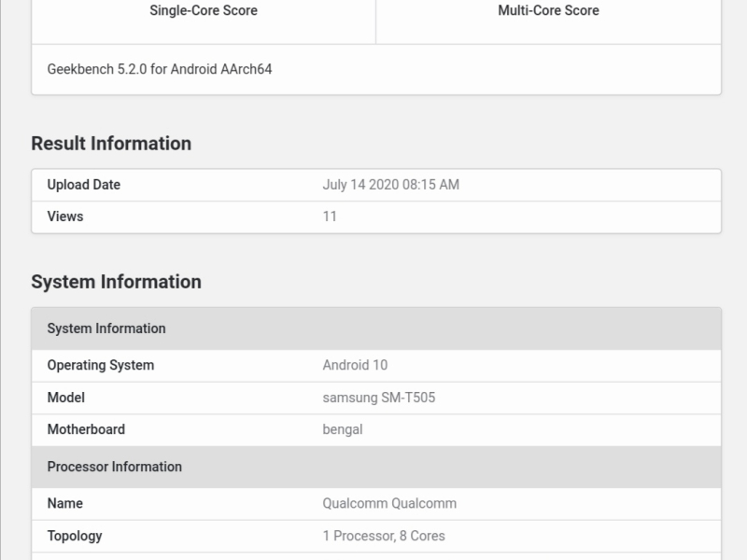Click the System Information heading
This screenshot has height=560, width=747.
pos(117,279)
